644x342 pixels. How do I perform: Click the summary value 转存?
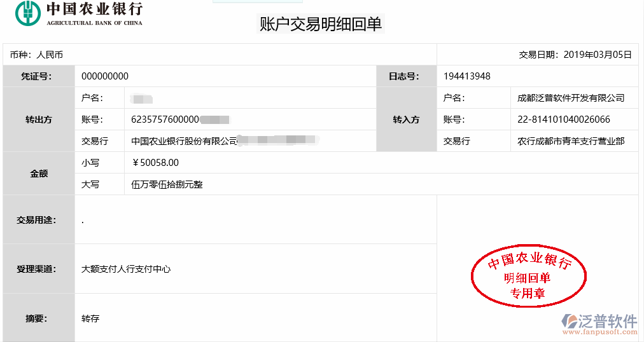(x=90, y=318)
